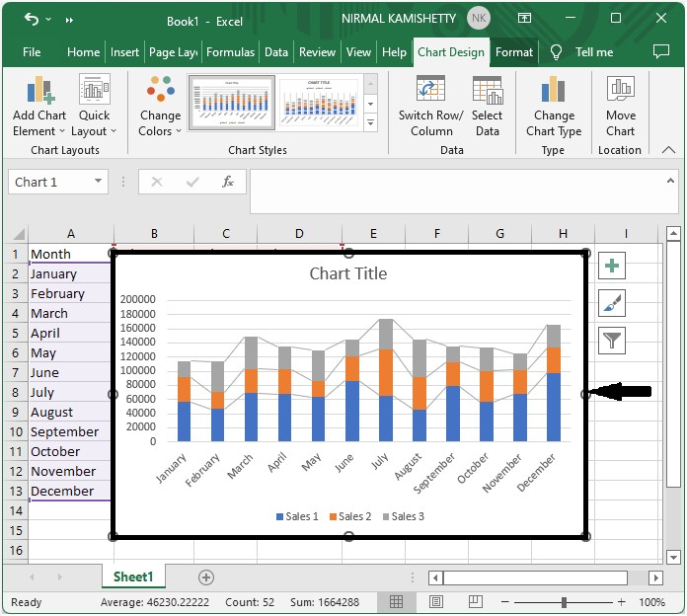
Task: Switch to the Insert tab
Action: pos(124,52)
